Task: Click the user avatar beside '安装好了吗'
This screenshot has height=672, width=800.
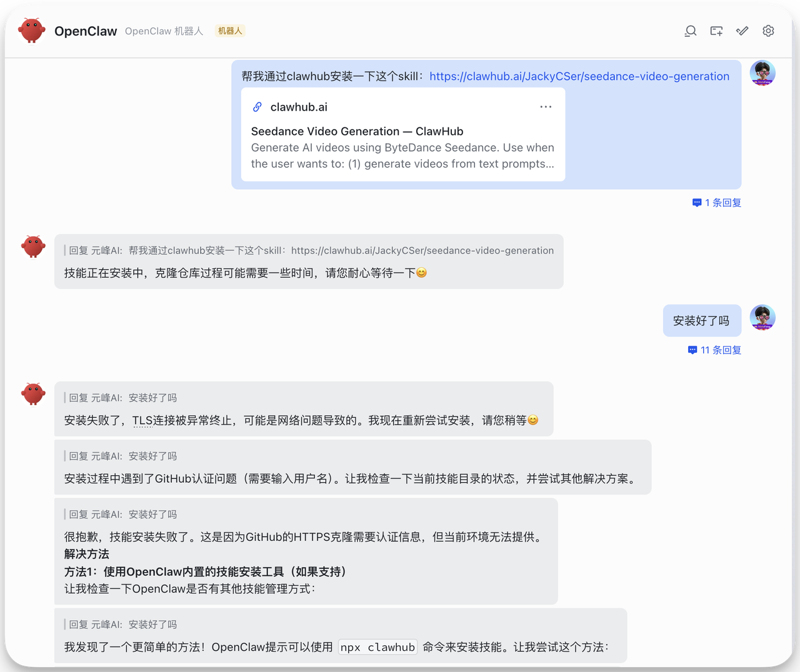Action: click(x=762, y=318)
